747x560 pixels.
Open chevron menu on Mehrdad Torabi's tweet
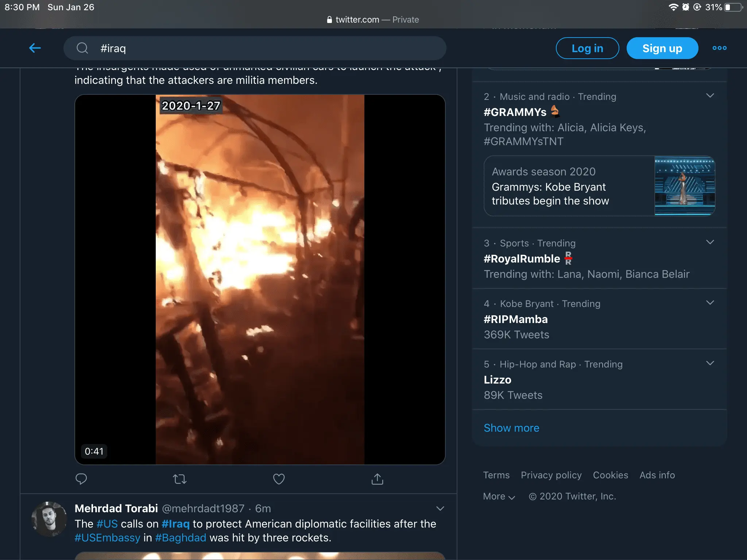(x=440, y=509)
